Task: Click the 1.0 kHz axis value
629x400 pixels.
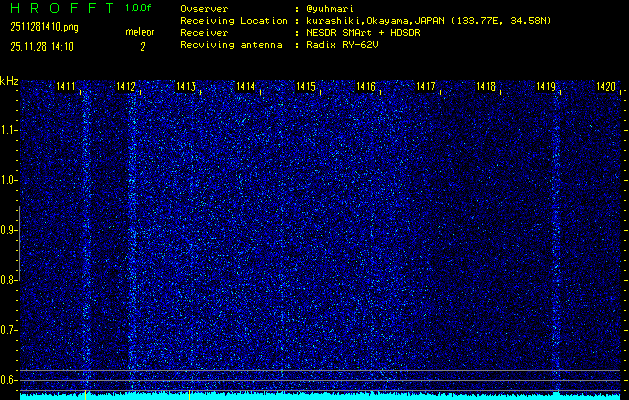Action: click(x=8, y=181)
